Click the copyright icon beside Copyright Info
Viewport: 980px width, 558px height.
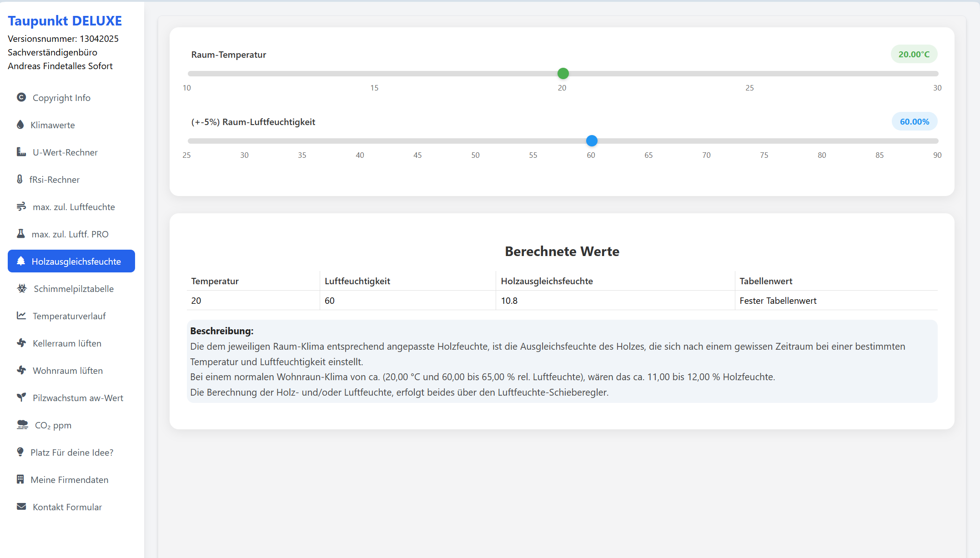click(x=21, y=97)
